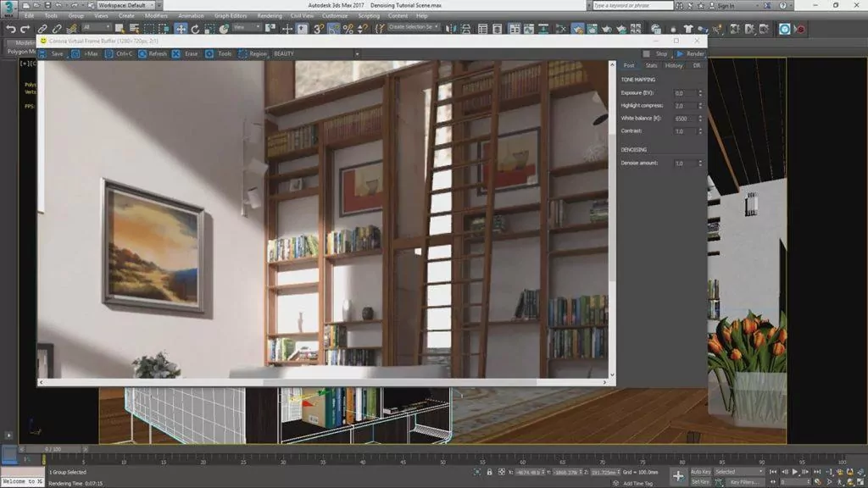
Task: Switch to the Stats tab
Action: click(651, 65)
